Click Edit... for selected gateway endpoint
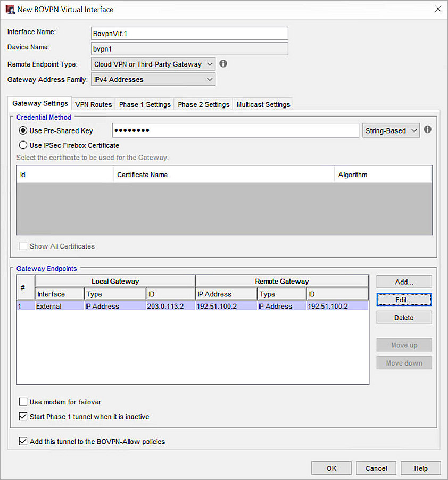Viewport: 448px width, 480px height. click(404, 300)
